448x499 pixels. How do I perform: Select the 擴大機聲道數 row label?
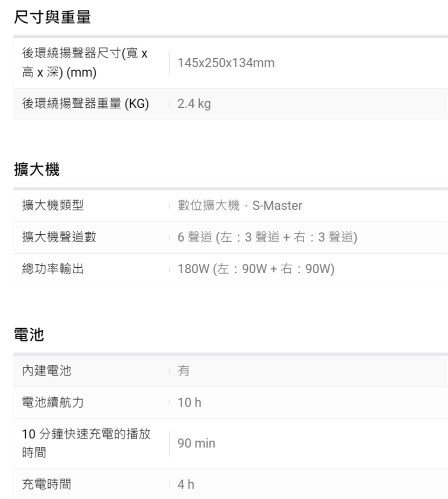pyautogui.click(x=59, y=237)
